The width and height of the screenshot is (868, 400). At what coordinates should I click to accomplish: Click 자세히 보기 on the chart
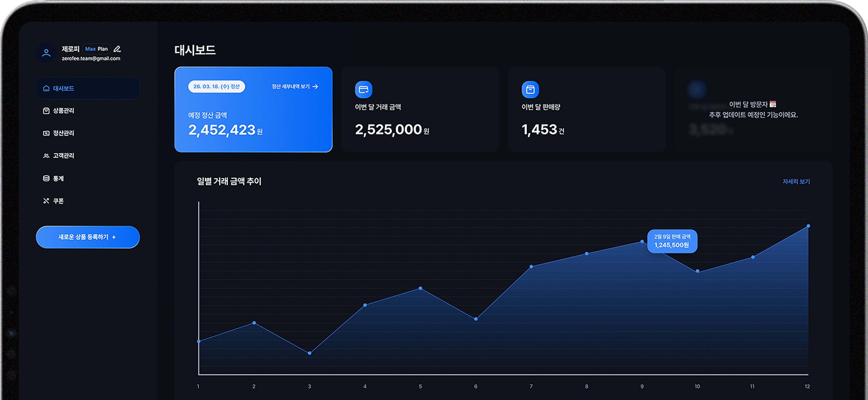pos(796,182)
